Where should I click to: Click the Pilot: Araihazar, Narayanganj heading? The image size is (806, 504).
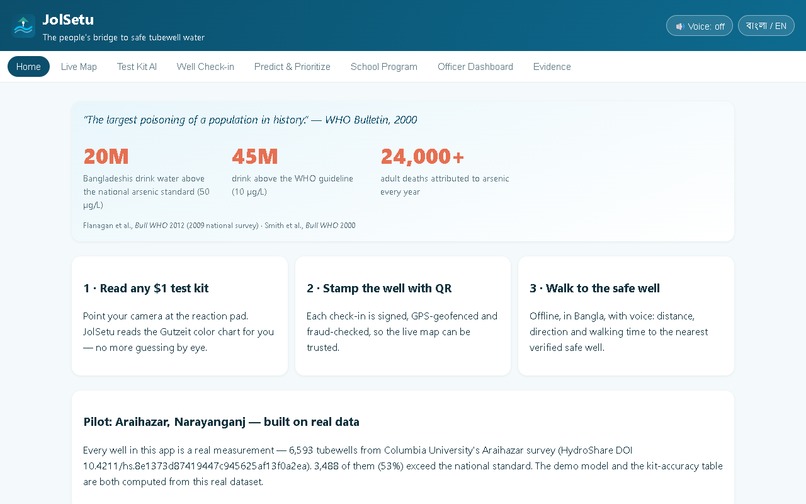click(221, 422)
